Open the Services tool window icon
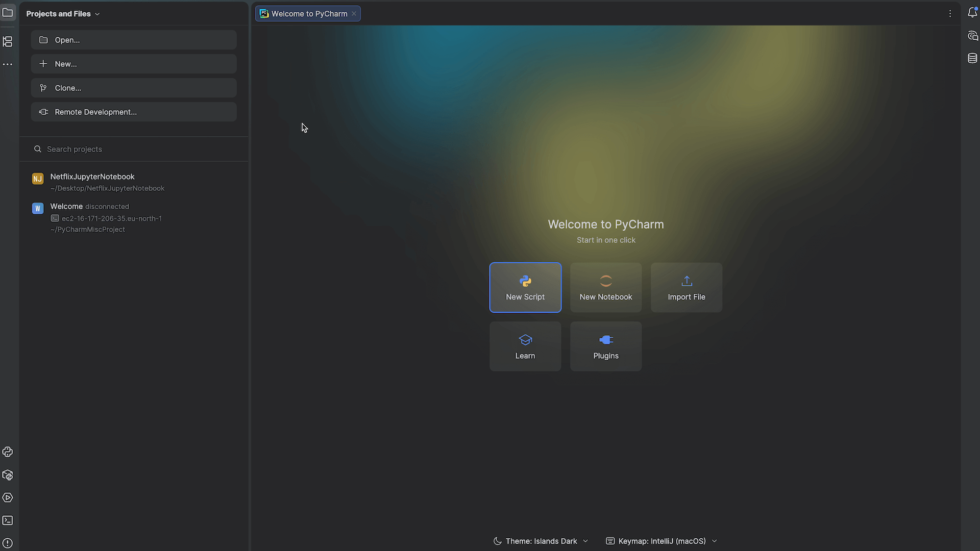Viewport: 980px width, 551px height. click(8, 497)
